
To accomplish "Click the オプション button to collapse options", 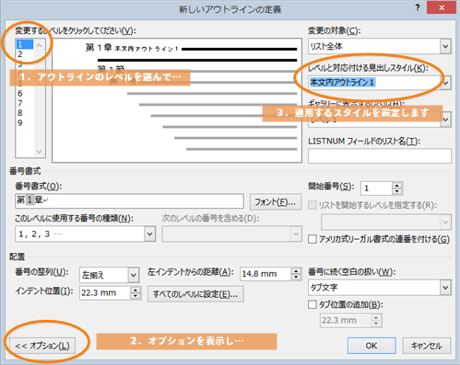I will [x=42, y=346].
